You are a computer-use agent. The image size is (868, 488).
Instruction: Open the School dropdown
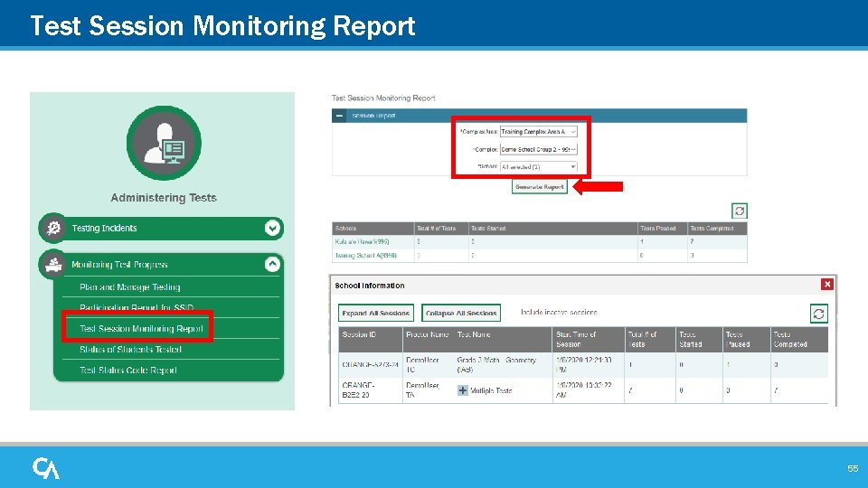tap(539, 166)
